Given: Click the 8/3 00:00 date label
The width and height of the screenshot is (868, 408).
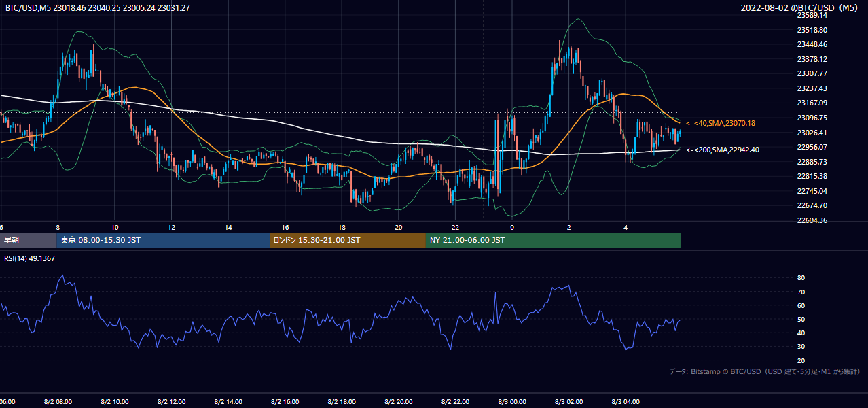Looking at the screenshot, I should pos(512,402).
